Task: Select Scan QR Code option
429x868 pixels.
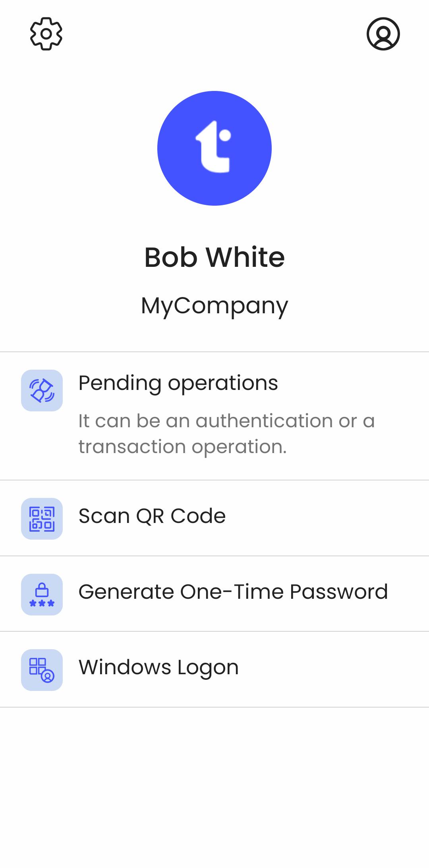Action: 214,518
